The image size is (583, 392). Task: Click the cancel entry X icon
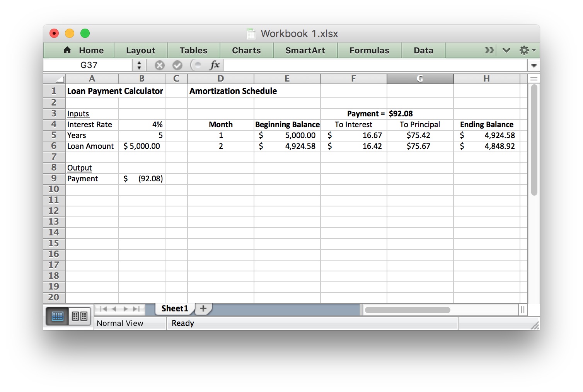click(x=159, y=65)
